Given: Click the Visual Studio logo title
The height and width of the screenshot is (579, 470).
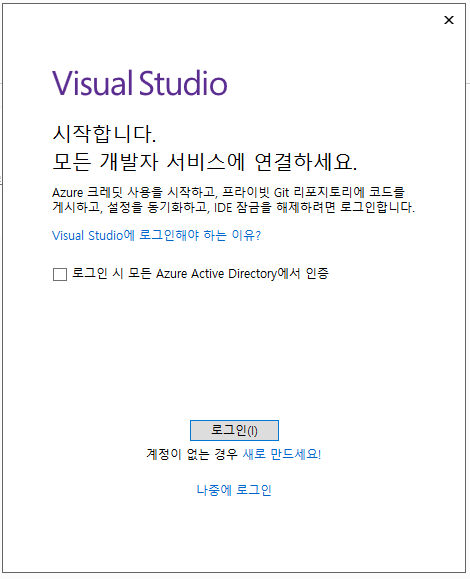Looking at the screenshot, I should tap(140, 83).
